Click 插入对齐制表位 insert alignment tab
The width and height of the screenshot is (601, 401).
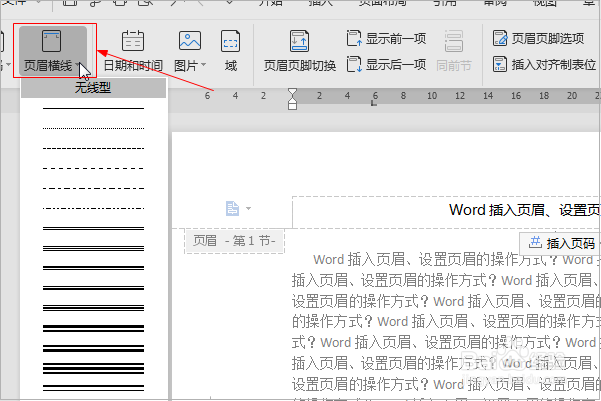pyautogui.click(x=544, y=64)
